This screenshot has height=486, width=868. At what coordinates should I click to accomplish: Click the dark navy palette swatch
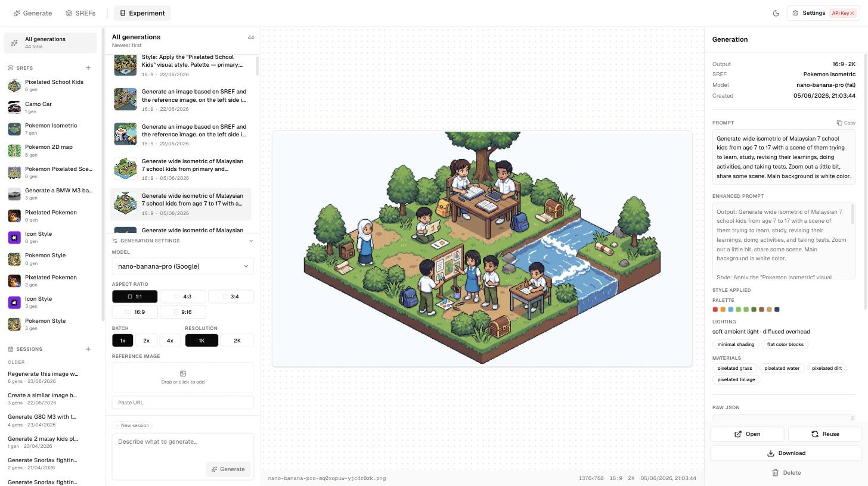click(777, 309)
